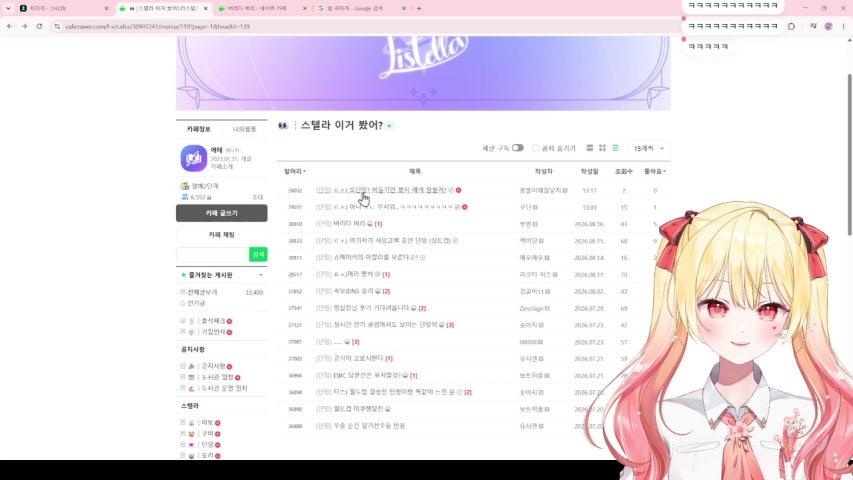Close the active cafe board tab
This screenshot has width=853, height=480.
[207, 8]
